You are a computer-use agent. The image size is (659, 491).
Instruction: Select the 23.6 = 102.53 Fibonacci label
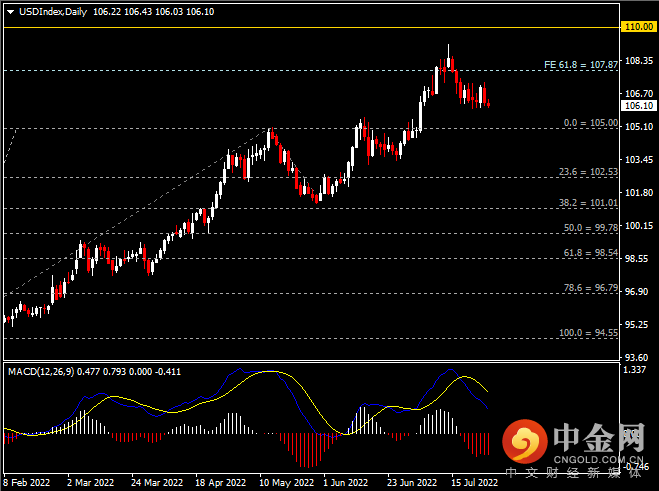[x=588, y=172]
